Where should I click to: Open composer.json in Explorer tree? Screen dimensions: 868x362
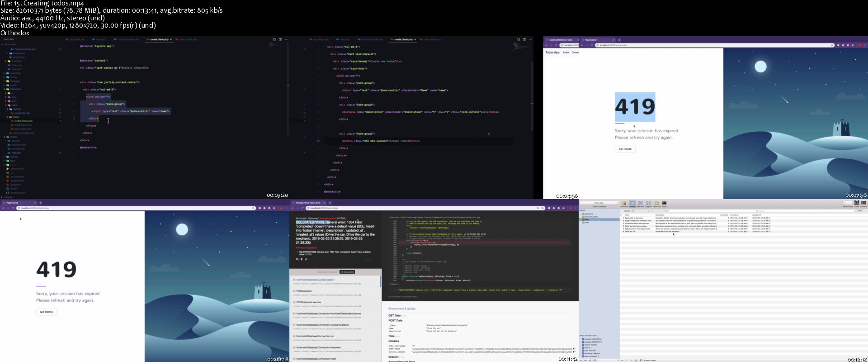(16, 193)
